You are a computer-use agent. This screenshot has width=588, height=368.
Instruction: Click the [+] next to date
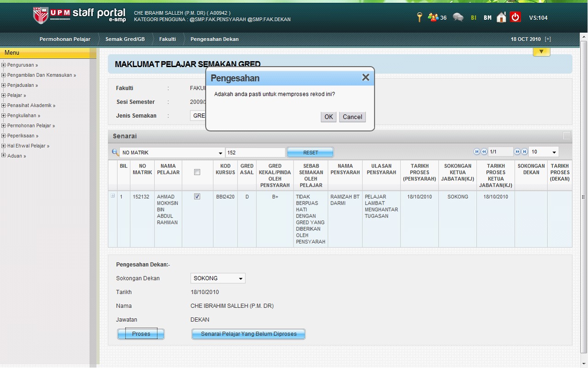pos(548,39)
